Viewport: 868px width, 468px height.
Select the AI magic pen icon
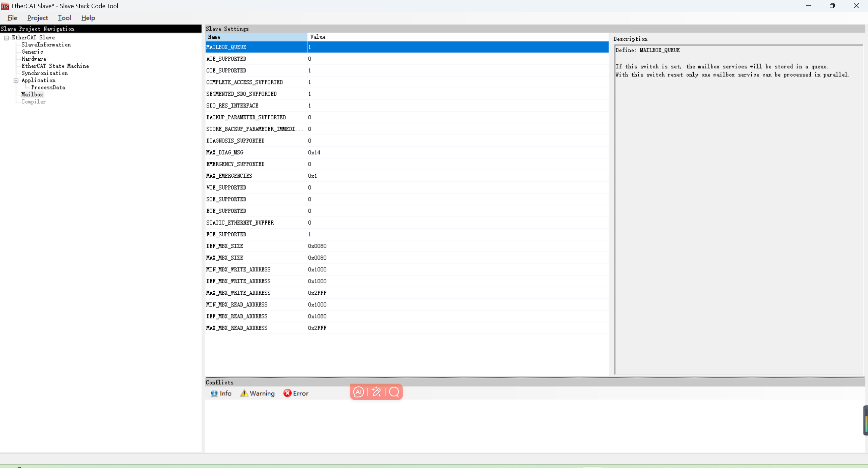click(376, 392)
